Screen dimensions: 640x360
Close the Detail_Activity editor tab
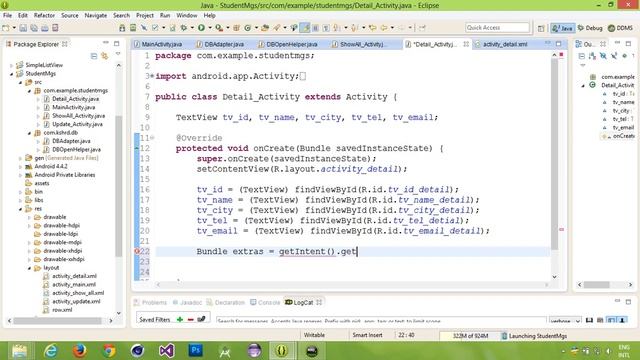[466, 44]
